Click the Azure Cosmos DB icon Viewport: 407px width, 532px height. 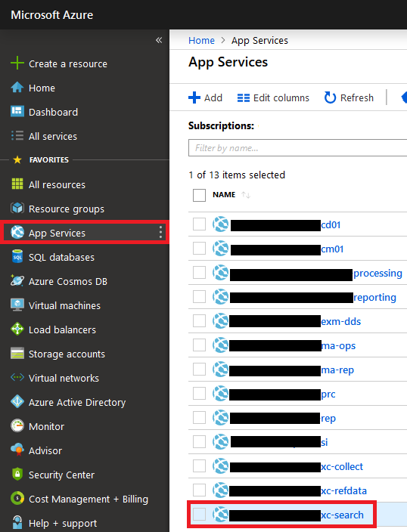coord(17,281)
